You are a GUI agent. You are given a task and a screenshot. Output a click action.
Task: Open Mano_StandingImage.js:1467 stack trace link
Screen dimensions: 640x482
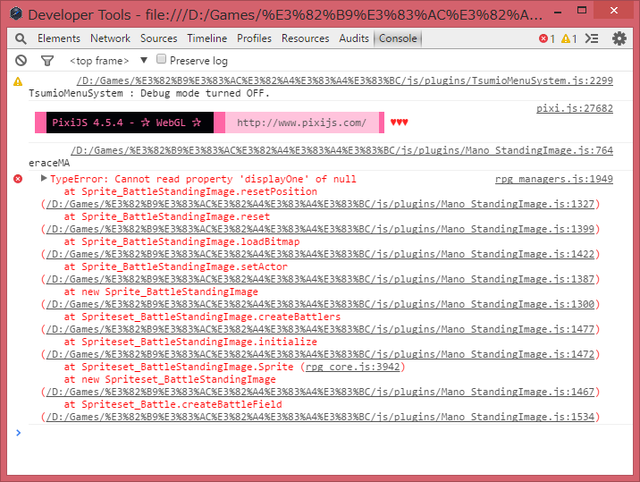click(x=320, y=392)
